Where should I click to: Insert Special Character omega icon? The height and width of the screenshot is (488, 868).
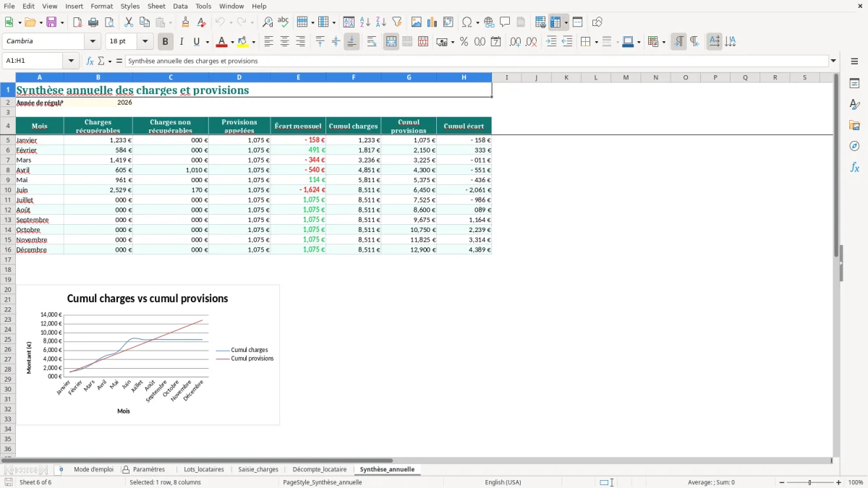click(467, 22)
